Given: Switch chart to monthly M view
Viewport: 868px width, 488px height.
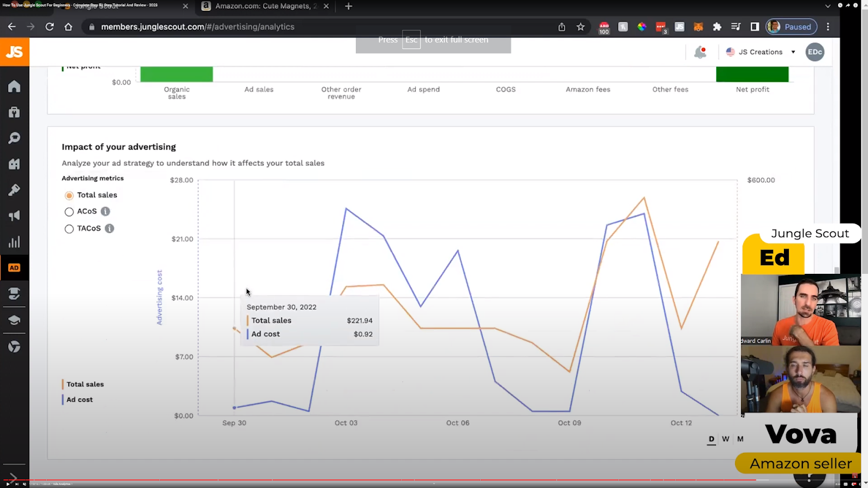Looking at the screenshot, I should tap(740, 439).
